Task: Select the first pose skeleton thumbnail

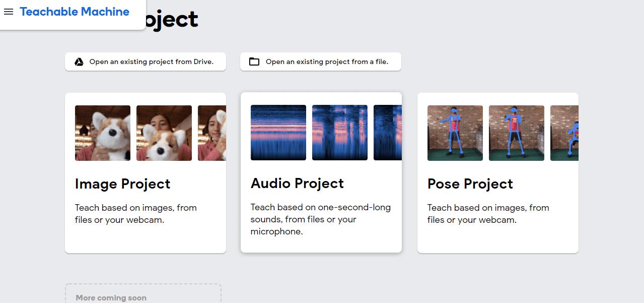Action: click(x=455, y=133)
